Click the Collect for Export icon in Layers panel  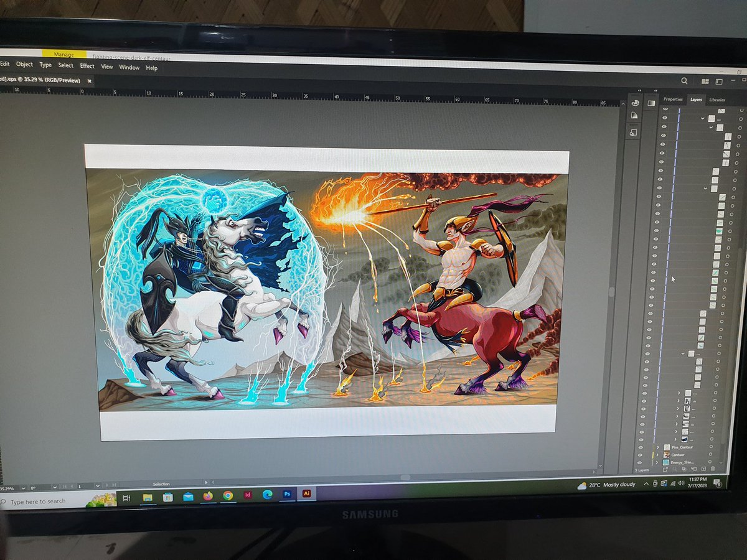coord(665,469)
